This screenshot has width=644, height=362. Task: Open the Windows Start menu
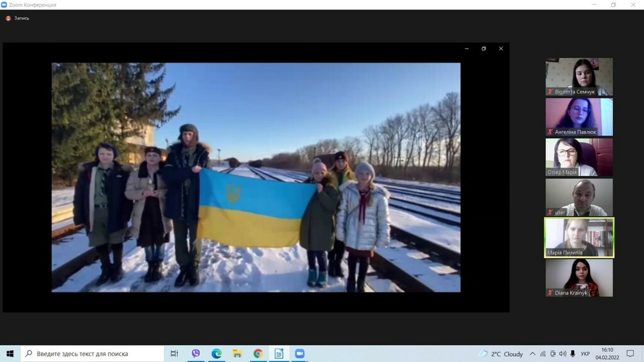coord(10,354)
